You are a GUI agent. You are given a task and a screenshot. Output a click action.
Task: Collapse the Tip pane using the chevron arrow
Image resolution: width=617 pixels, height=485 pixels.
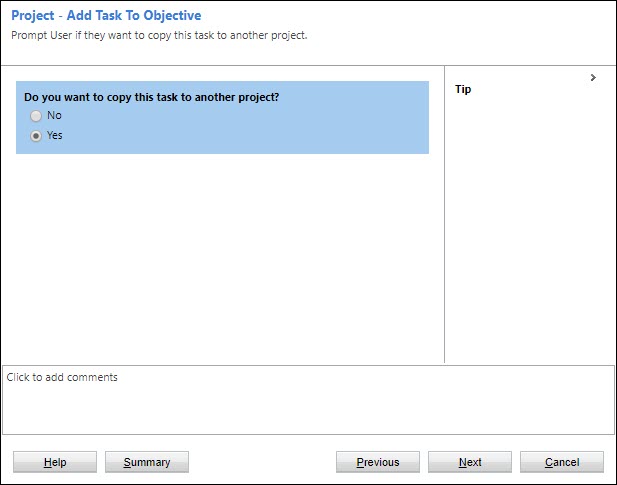pos(593,78)
